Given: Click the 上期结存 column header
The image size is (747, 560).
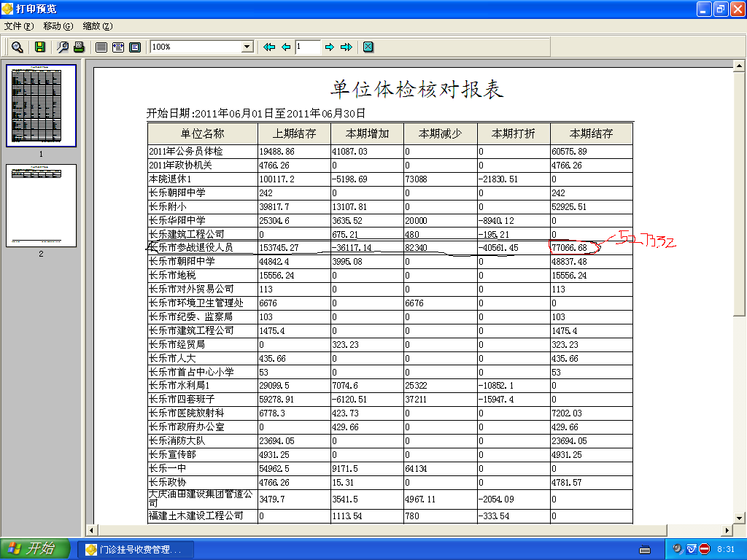Looking at the screenshot, I should point(295,134).
